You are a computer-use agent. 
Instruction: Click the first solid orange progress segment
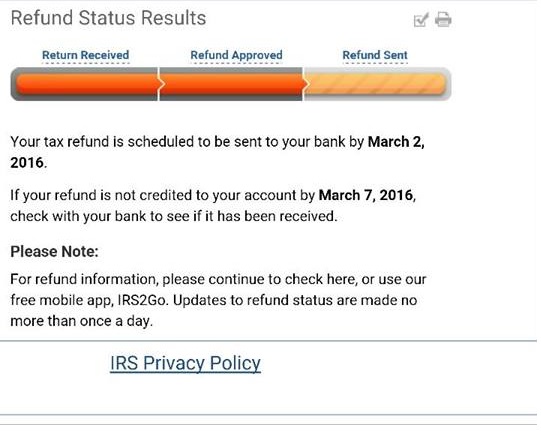(86, 84)
